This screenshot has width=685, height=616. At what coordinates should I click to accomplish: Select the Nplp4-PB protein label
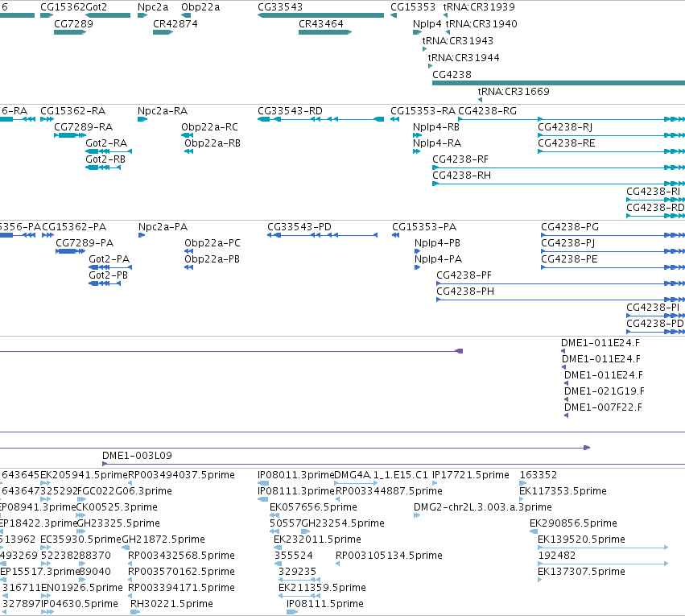[437, 243]
